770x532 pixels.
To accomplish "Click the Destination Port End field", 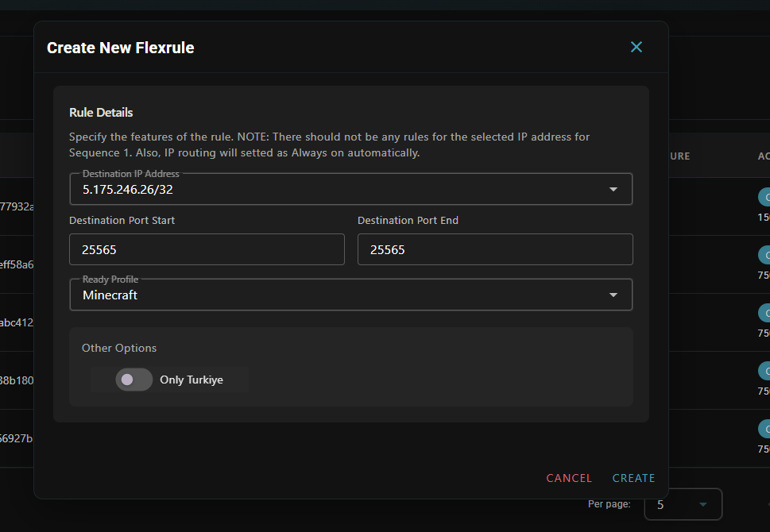I will 495,249.
